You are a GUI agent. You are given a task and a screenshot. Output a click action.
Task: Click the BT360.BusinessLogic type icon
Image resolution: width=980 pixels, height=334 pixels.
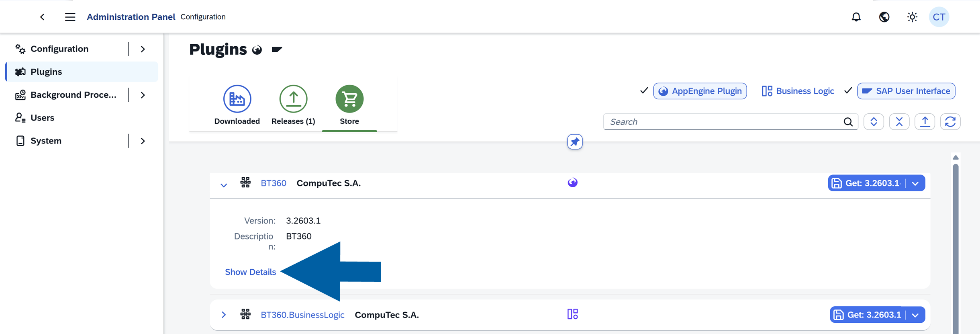(x=573, y=314)
